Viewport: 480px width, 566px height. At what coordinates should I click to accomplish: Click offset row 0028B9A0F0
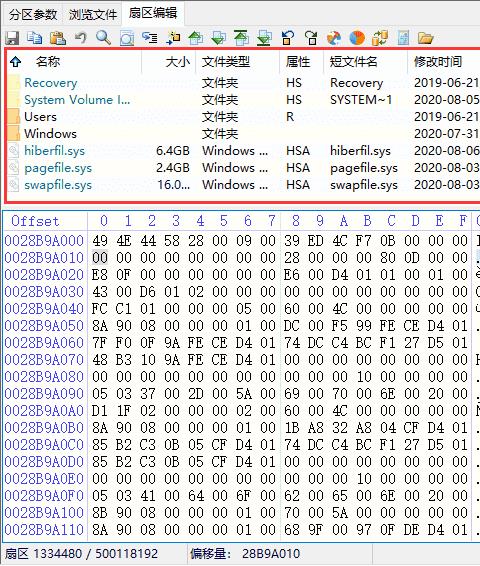tap(44, 496)
